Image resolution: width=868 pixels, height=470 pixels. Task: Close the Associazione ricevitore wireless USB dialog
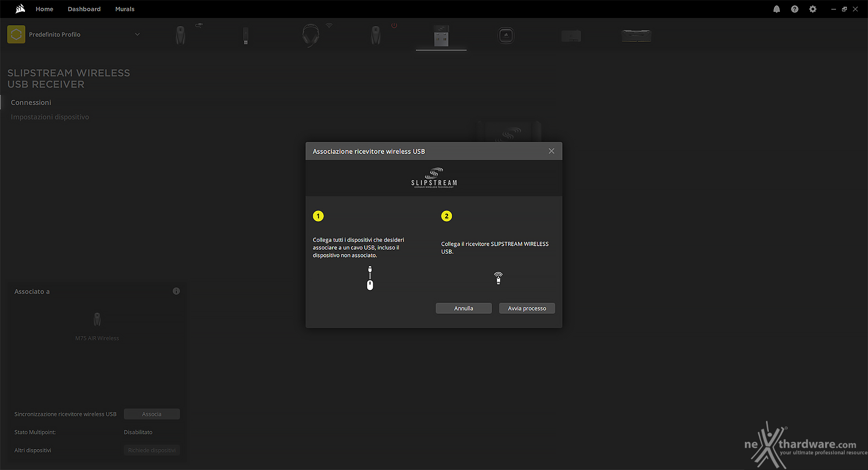pyautogui.click(x=551, y=151)
